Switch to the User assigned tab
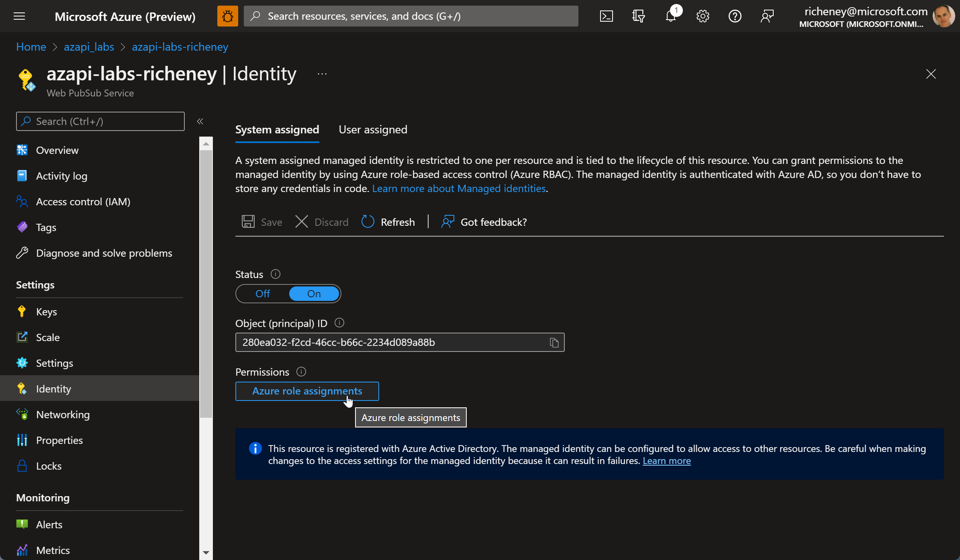The width and height of the screenshot is (960, 560). tap(373, 129)
